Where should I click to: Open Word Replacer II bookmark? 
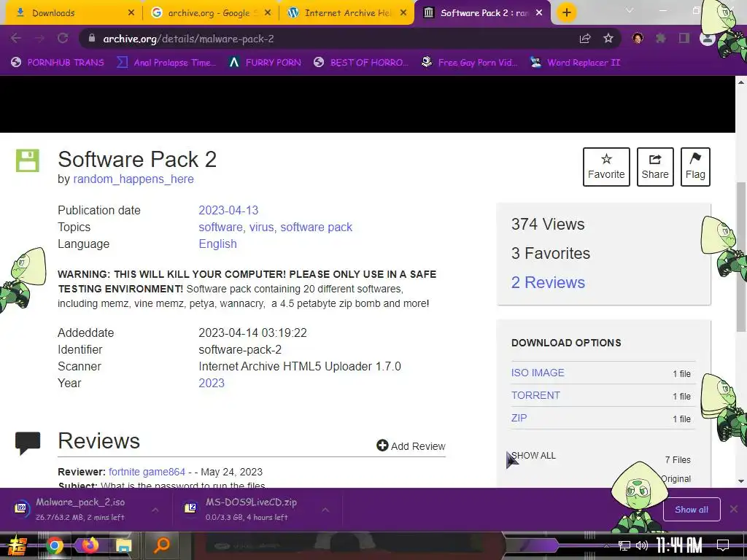576,63
